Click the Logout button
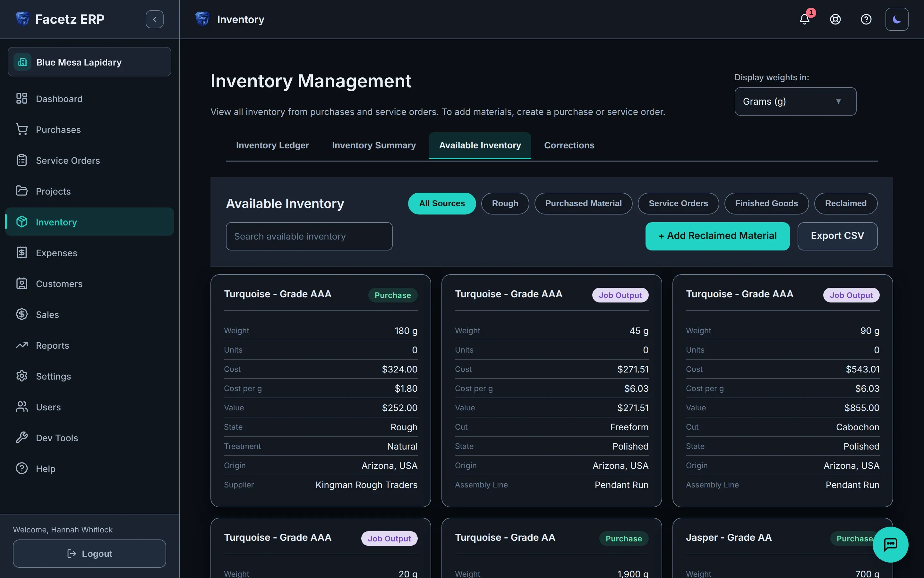This screenshot has height=578, width=924. tap(89, 554)
